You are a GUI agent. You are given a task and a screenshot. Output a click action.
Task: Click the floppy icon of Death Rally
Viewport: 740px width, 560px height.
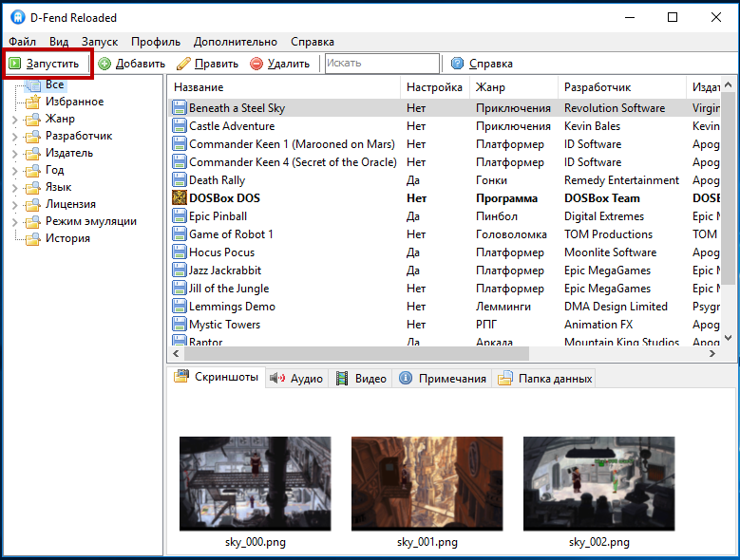tap(179, 180)
